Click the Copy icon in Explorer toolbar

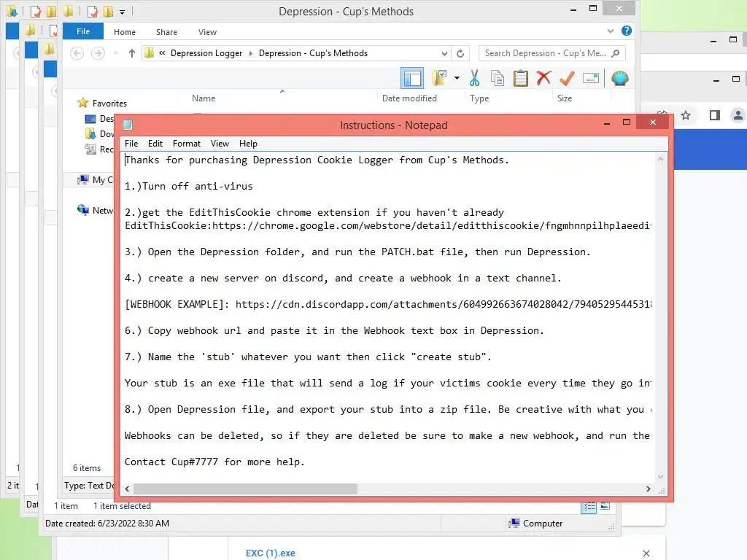pos(498,78)
